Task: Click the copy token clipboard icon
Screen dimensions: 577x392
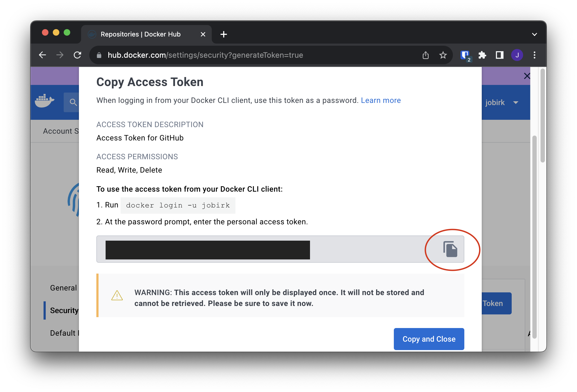Action: 450,249
